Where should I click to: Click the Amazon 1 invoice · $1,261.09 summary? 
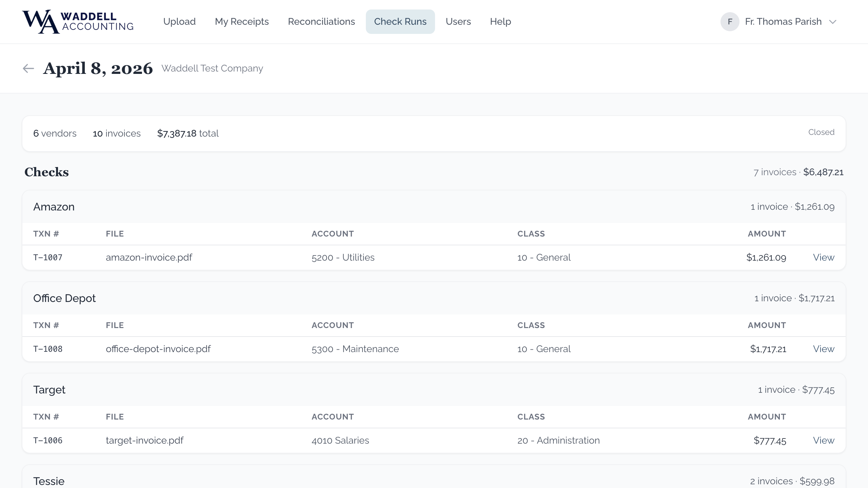tap(792, 207)
